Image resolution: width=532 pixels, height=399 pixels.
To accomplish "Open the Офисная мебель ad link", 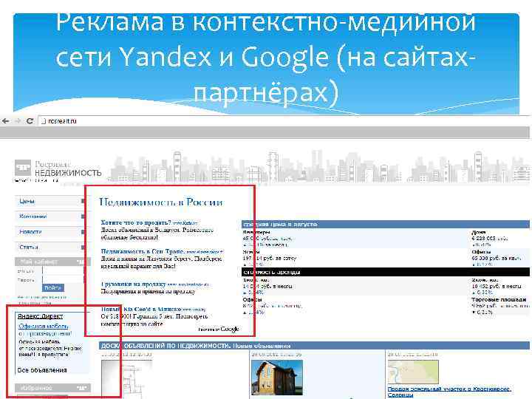I will coord(45,330).
